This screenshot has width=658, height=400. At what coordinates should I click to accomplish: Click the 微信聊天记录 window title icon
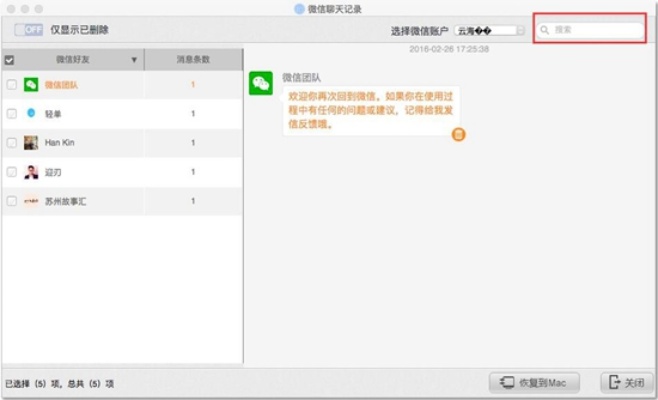point(299,9)
